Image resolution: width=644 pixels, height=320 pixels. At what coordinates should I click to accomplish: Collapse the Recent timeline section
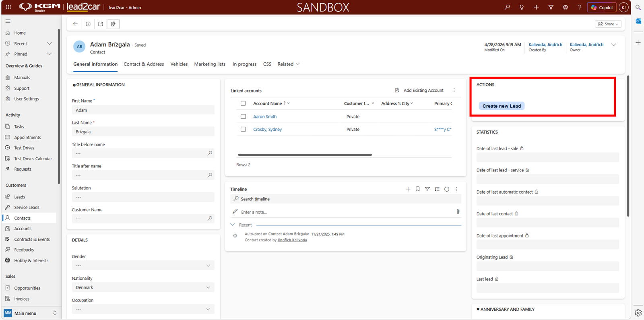[x=233, y=225]
